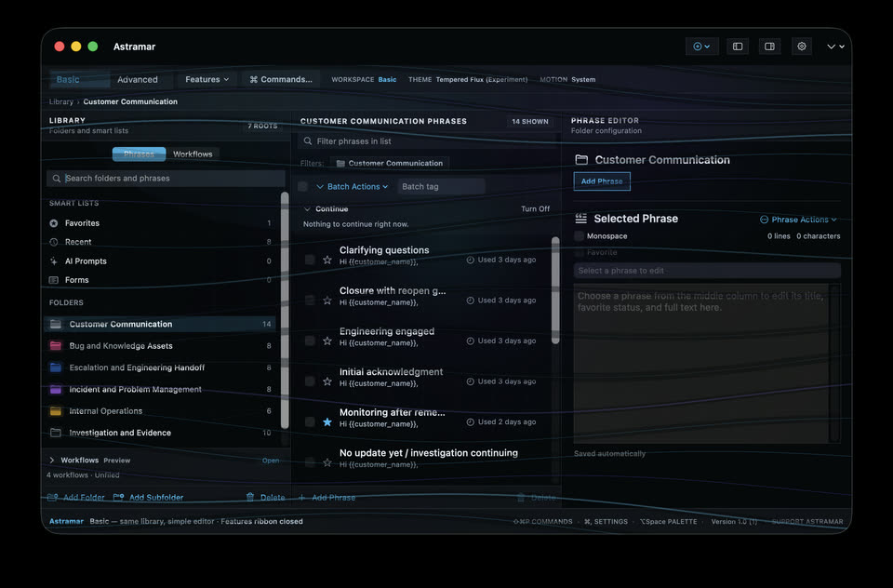
Task: Click the Customer Communication folder icon in library
Action: point(55,324)
